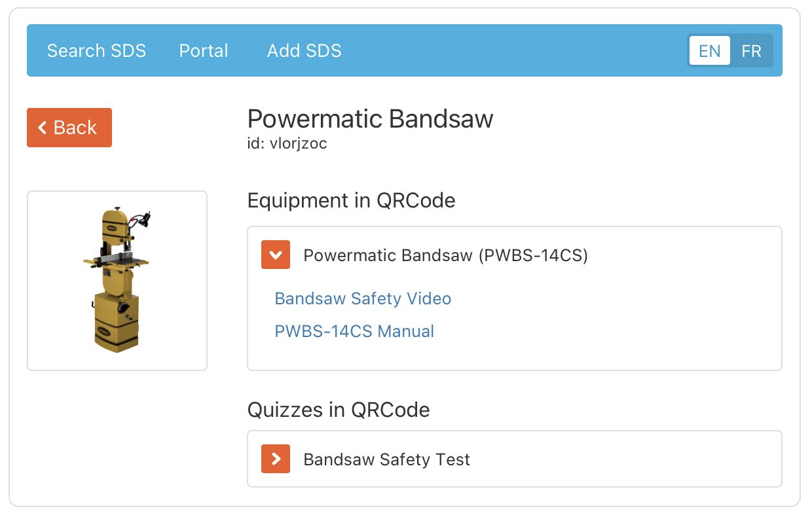Watch the Bandsaw Safety Video
The height and width of the screenshot is (517, 812).
363,298
